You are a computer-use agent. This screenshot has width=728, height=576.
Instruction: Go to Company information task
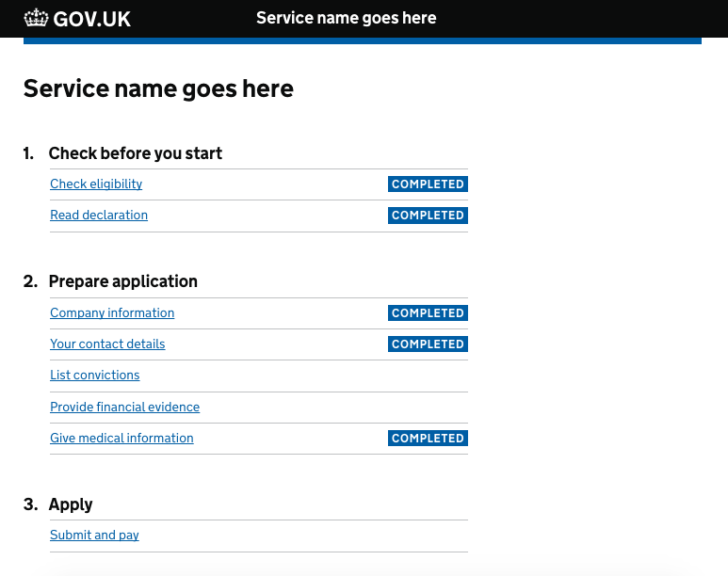112,313
